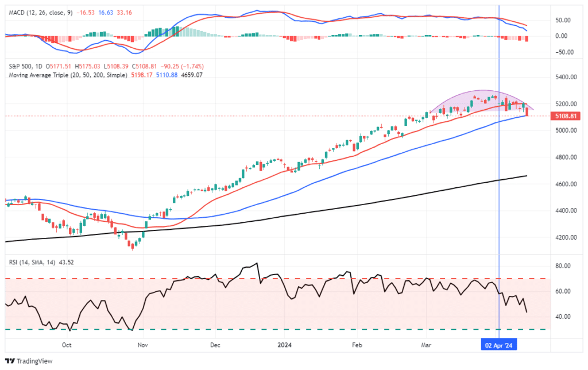Click the 5400.00 price axis label

pos(566,78)
